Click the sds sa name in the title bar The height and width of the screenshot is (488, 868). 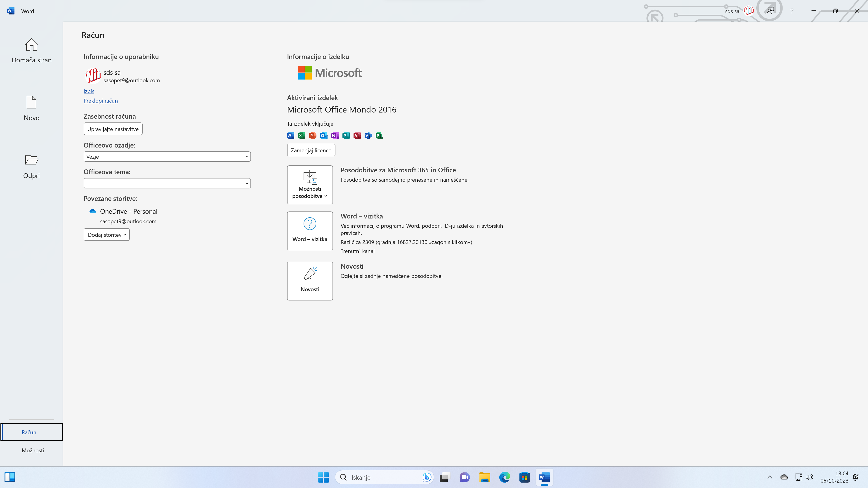point(732,11)
